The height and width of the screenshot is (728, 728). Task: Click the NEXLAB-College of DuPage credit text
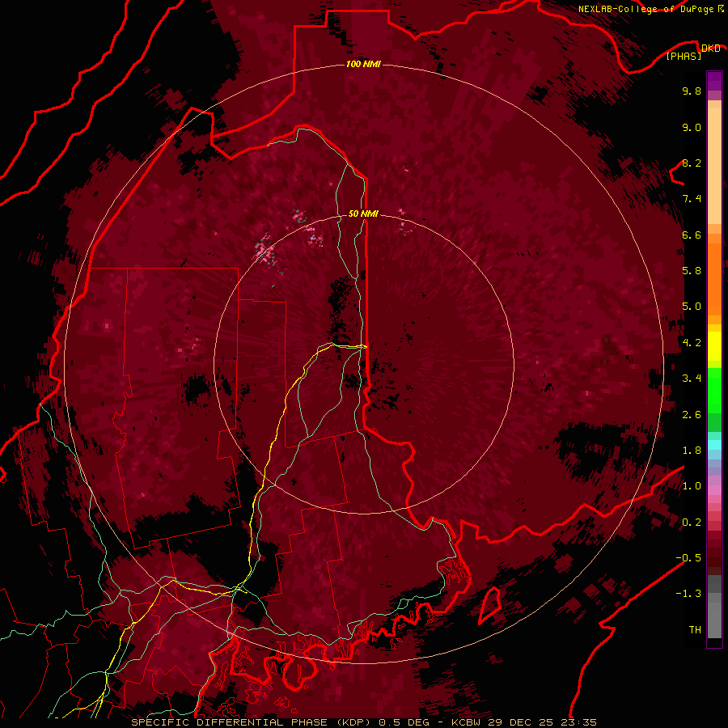(650, 9)
